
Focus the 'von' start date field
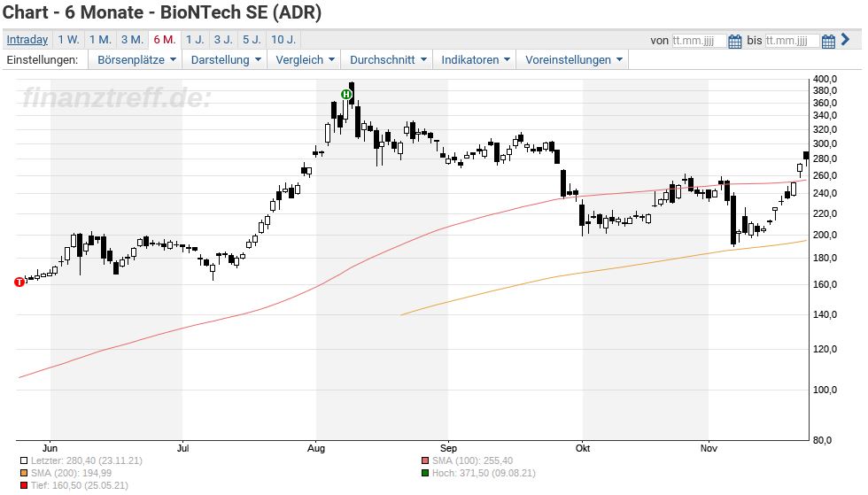coord(699,41)
